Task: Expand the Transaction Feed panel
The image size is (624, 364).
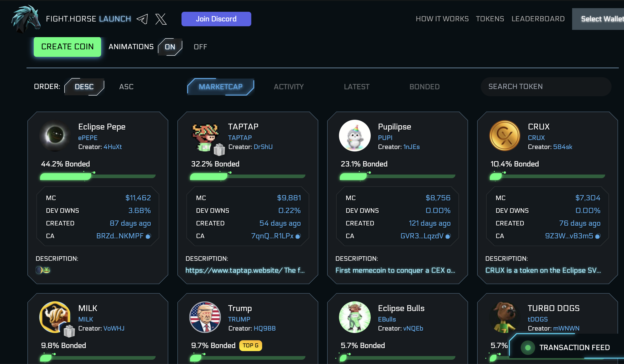Action: [x=574, y=347]
